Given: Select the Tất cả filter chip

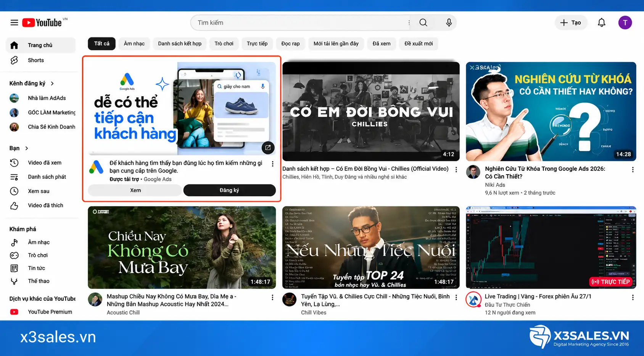Looking at the screenshot, I should pyautogui.click(x=102, y=44).
